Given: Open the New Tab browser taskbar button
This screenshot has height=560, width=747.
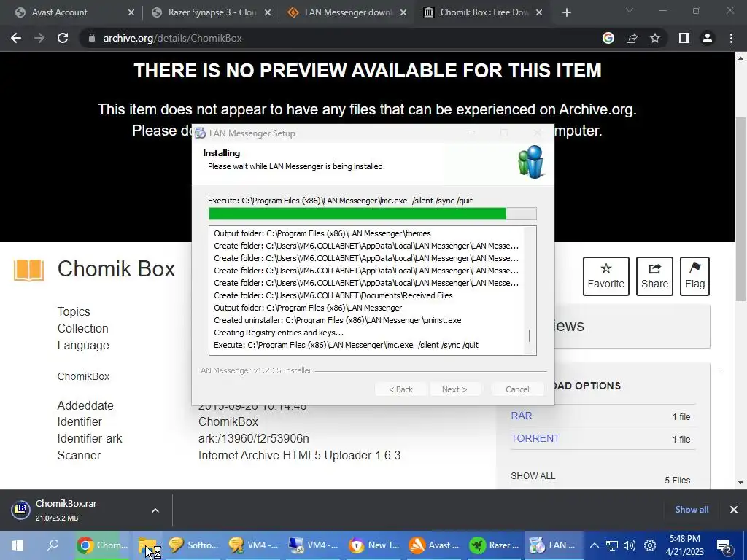Looking at the screenshot, I should (373, 545).
